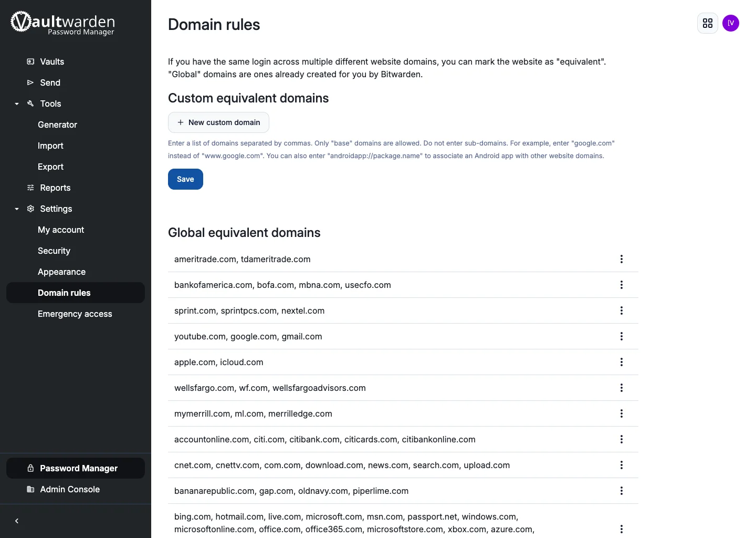The height and width of the screenshot is (538, 756).
Task: Click the New custom domain button
Action: 218,122
